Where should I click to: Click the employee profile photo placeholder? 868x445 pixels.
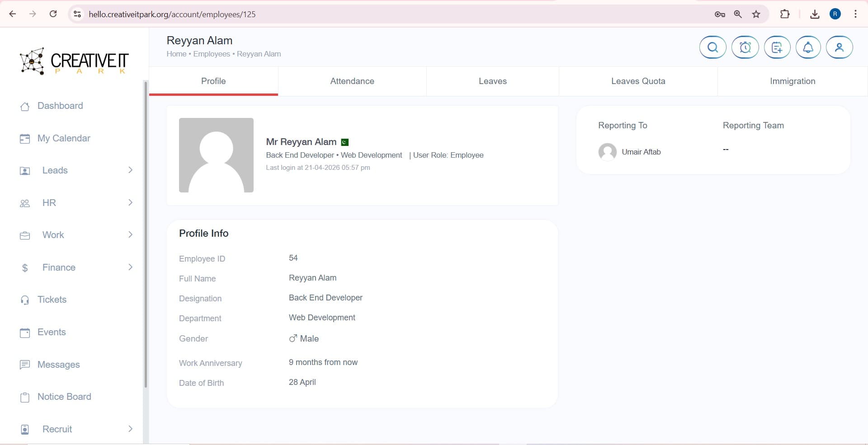tap(216, 155)
